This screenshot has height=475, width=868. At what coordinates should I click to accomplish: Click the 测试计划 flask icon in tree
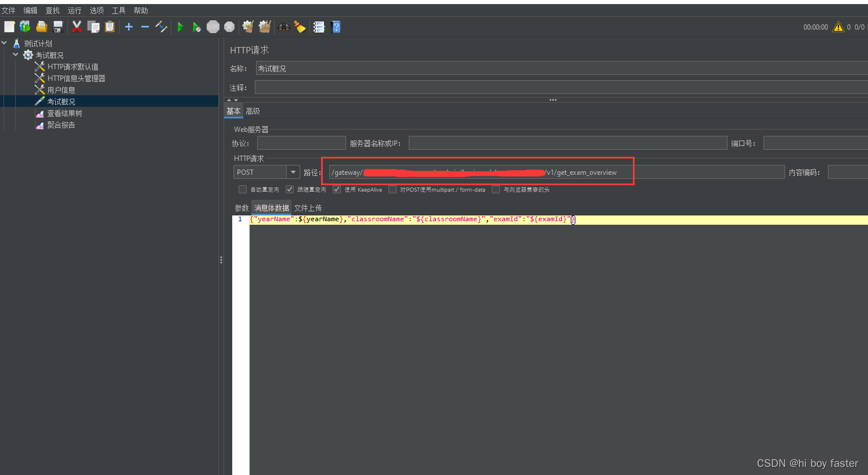point(16,44)
